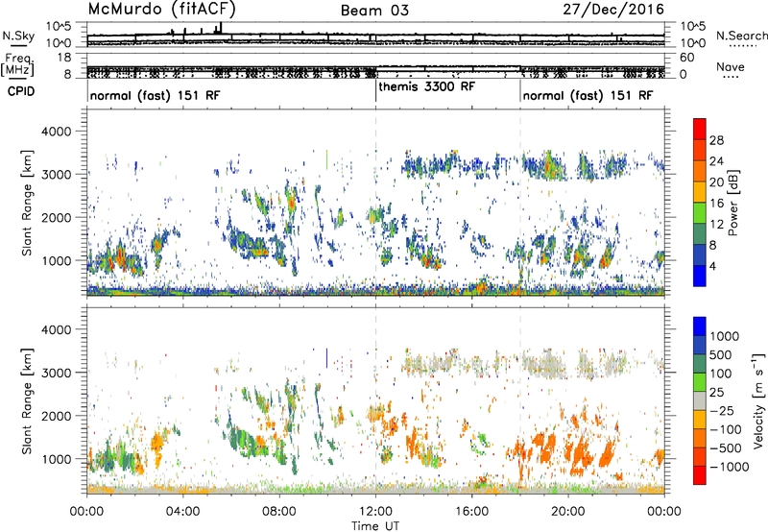Viewport: 768px width, 532px height.
Task: Click the 60 tick on Nave axis
Action: point(686,58)
